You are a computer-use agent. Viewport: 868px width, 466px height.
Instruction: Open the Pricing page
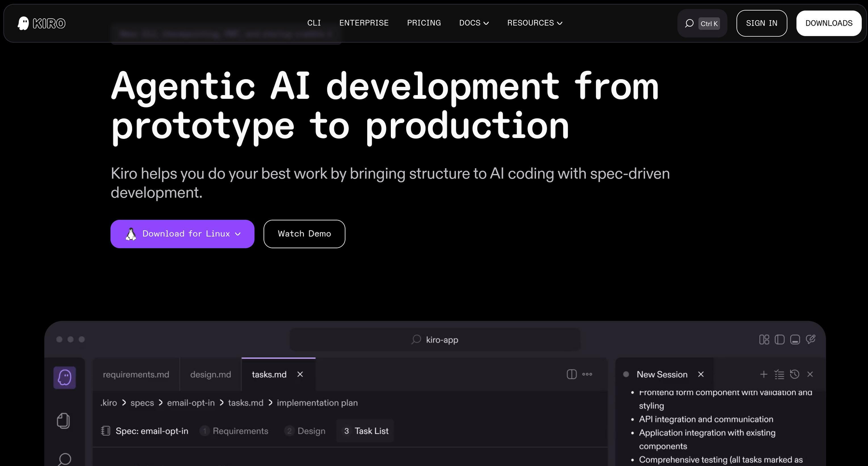[424, 23]
